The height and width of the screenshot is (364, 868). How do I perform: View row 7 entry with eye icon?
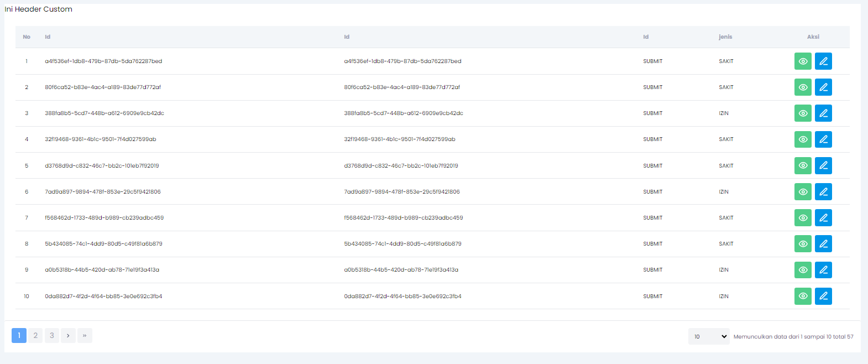(803, 218)
